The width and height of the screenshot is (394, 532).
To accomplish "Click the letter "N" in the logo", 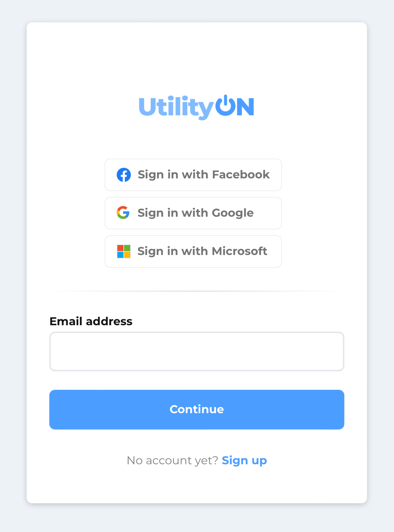I will tap(245, 107).
